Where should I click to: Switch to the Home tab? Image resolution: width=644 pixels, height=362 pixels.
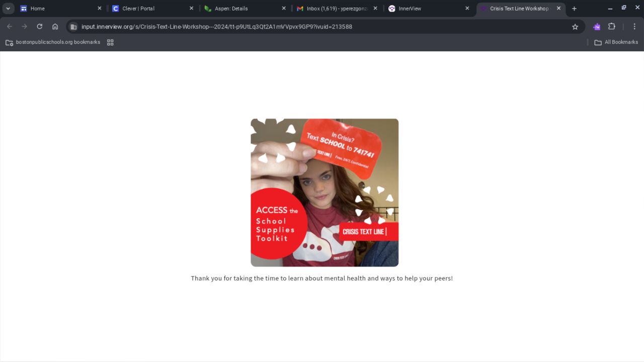[60, 9]
